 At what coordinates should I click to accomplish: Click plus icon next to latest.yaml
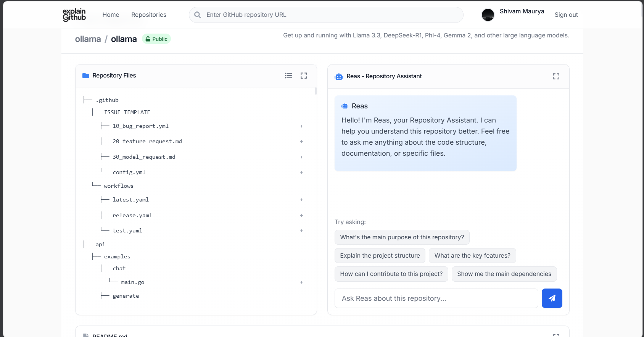[301, 200]
